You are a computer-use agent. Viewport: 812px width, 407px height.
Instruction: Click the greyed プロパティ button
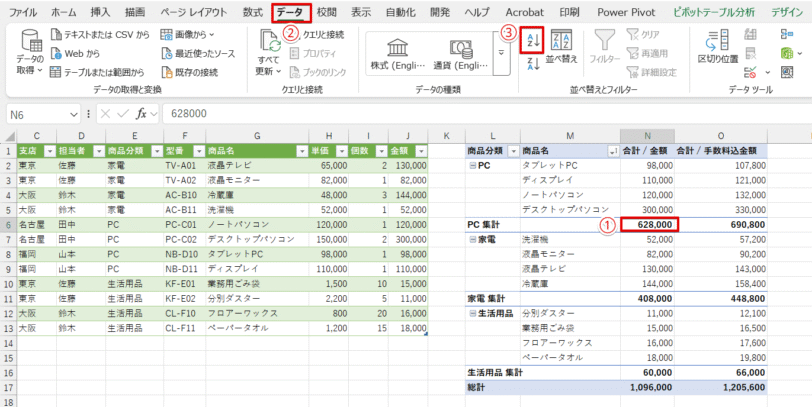pos(313,53)
